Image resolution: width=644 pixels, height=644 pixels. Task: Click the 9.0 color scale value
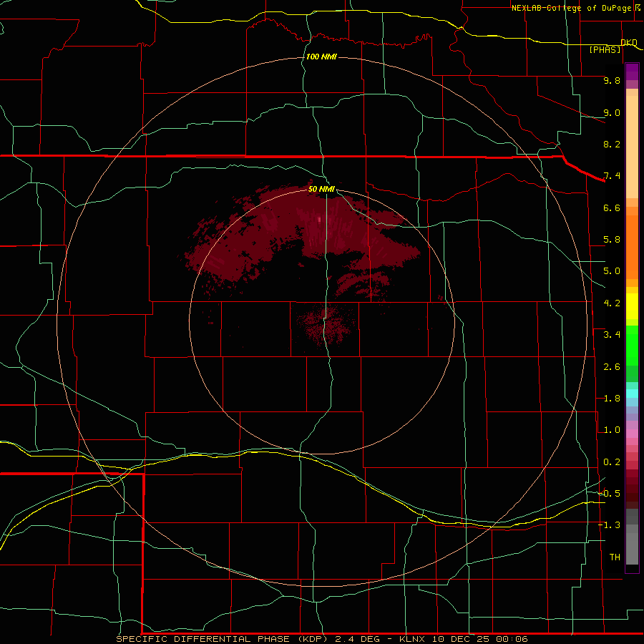click(612, 112)
